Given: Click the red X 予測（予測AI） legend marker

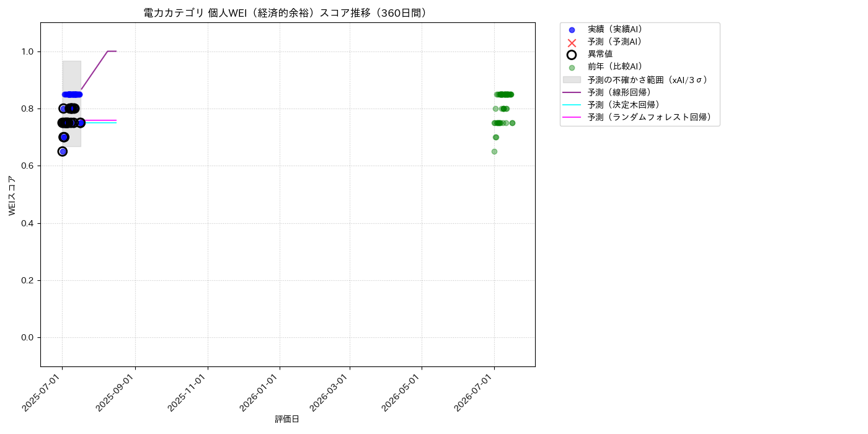Looking at the screenshot, I should 572,42.
